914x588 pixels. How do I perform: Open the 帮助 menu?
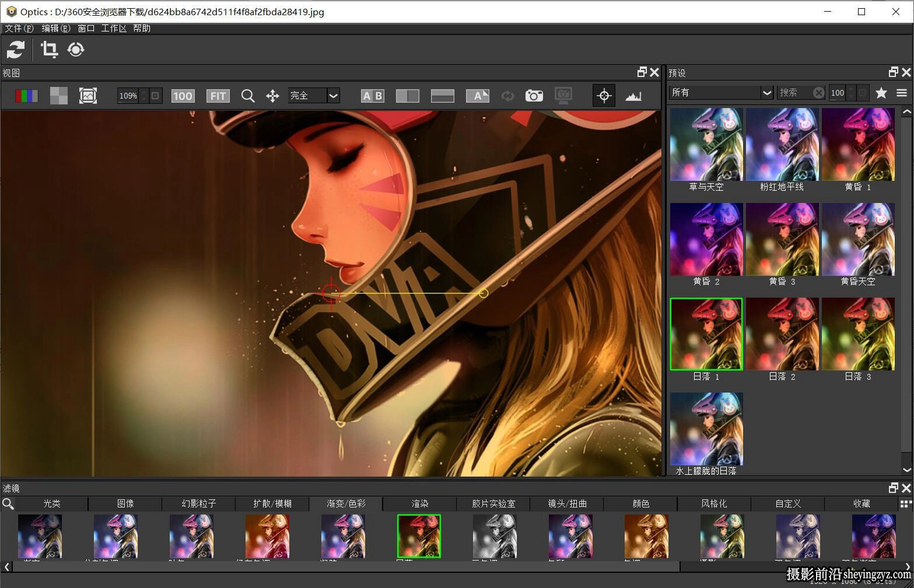[142, 28]
